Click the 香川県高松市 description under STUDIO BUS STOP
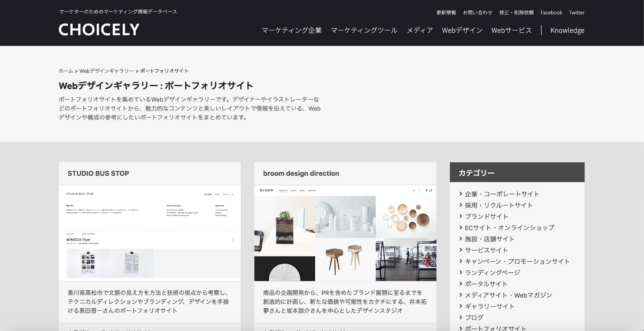 click(x=148, y=302)
